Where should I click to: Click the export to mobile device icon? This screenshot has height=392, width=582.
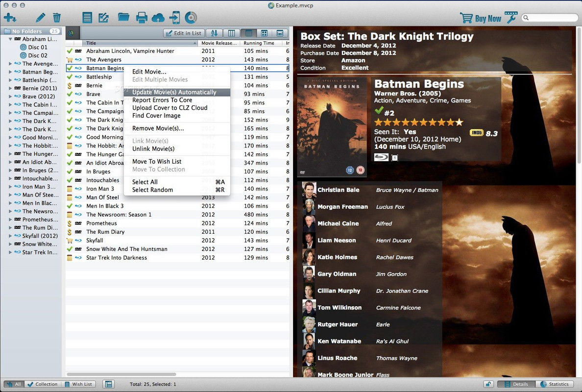point(174,18)
